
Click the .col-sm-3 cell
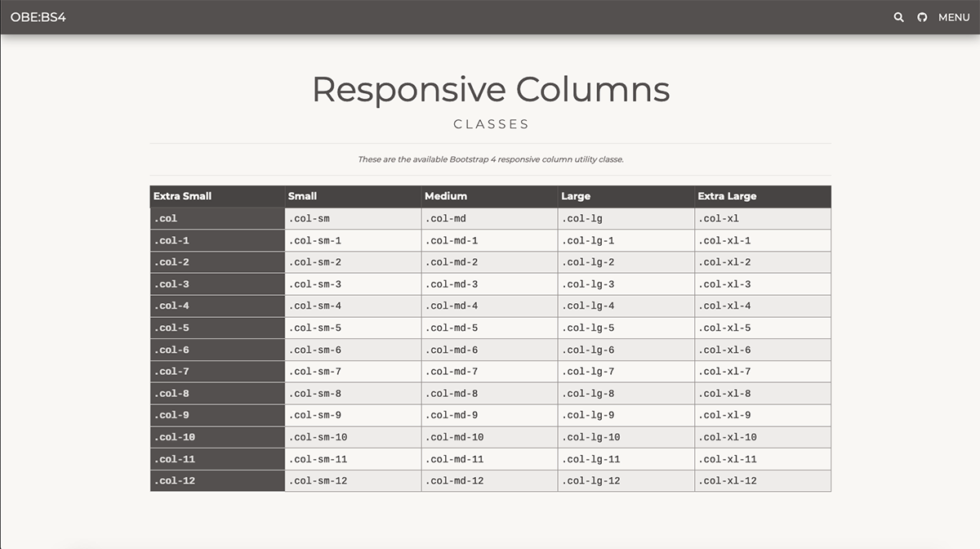click(353, 284)
